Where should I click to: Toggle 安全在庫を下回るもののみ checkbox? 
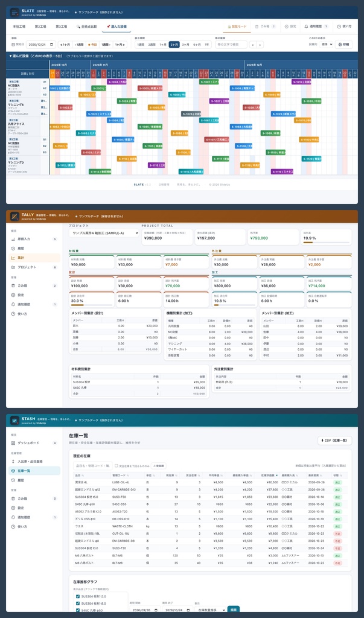117,465
